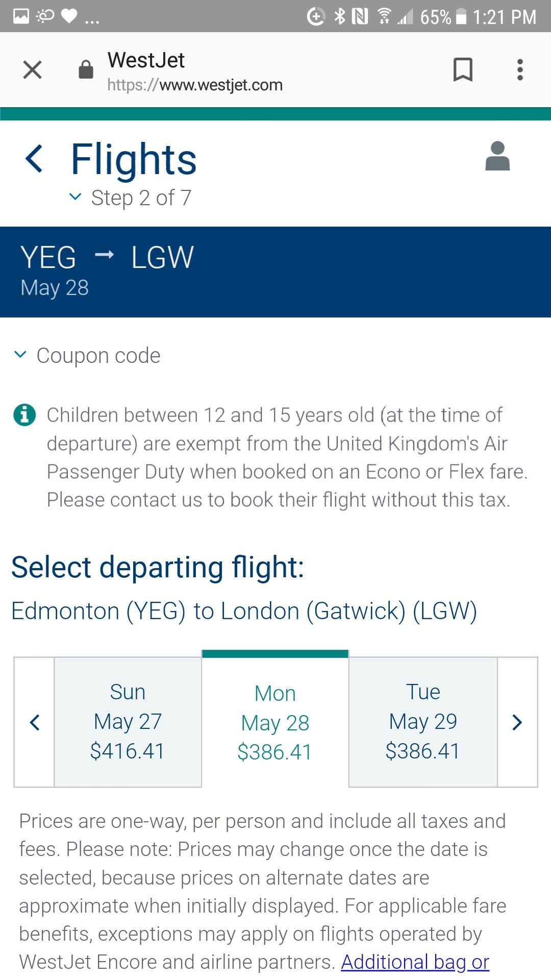The width and height of the screenshot is (551, 980).
Task: Open the user profile icon
Action: 497,156
